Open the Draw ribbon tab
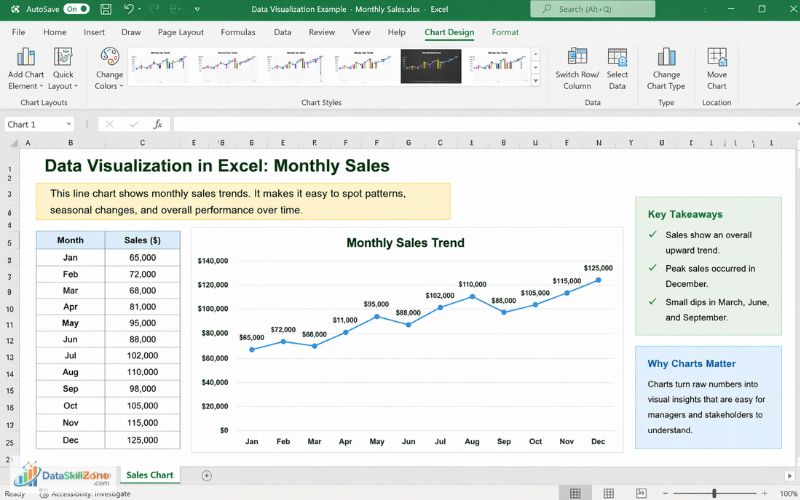Viewport: 800px width, 500px height. 131,32
